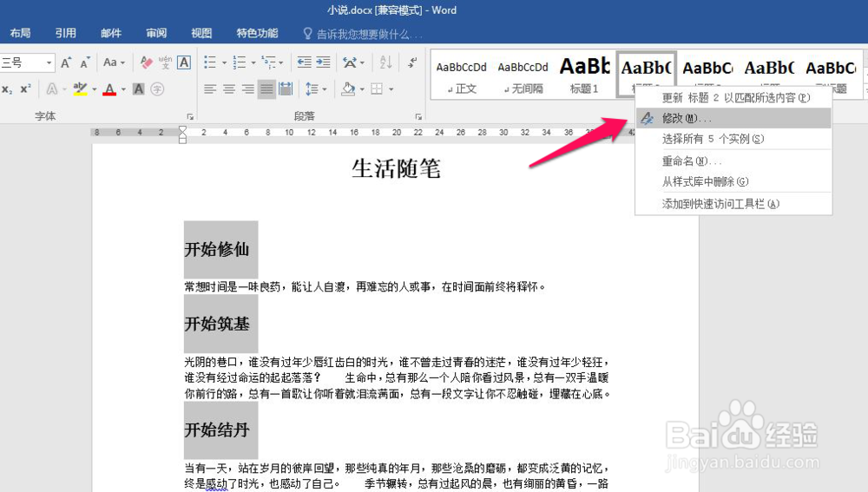
Task: Open the phonetic guide (wén) tool
Action: click(165, 62)
